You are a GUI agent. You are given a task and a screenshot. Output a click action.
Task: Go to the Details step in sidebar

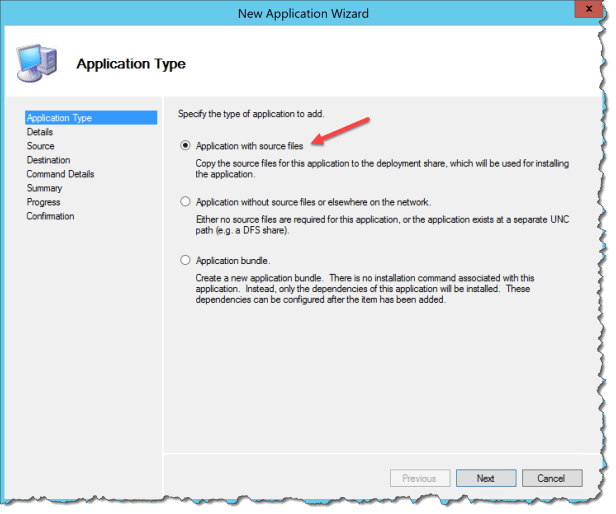(x=40, y=132)
